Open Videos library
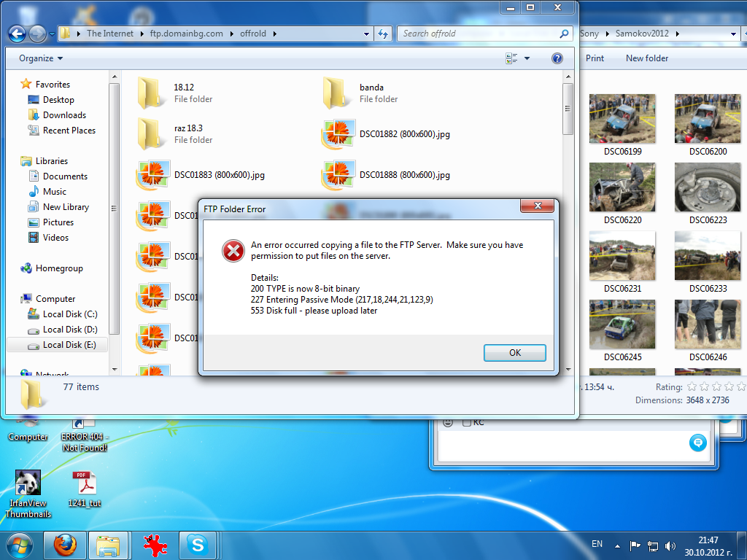 (55, 237)
